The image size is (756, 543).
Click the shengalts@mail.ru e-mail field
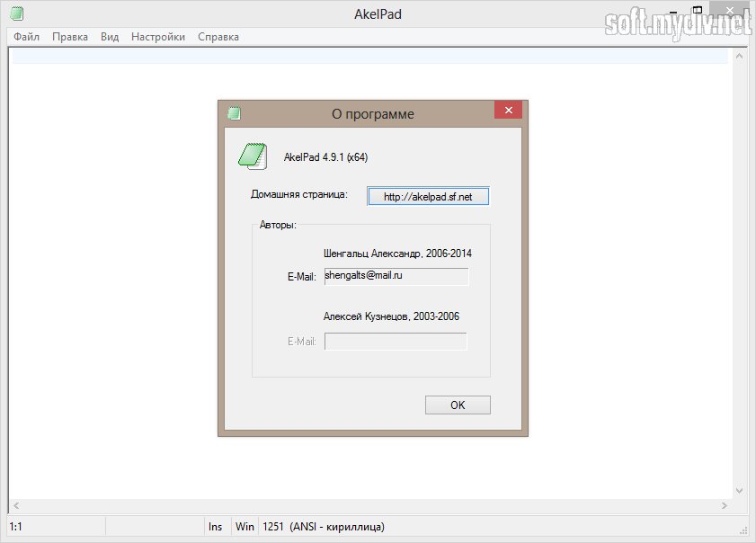pyautogui.click(x=396, y=276)
